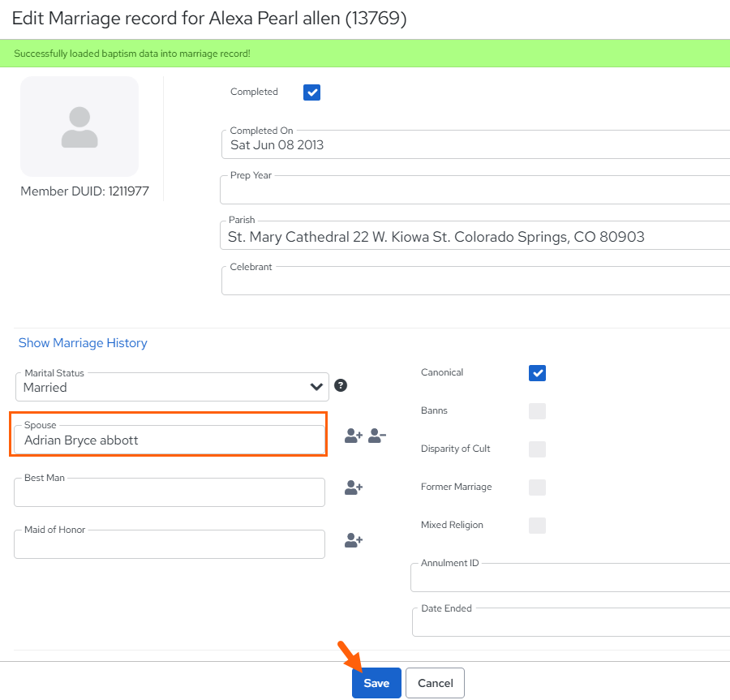Screen dimensions: 730x700
Task: Remove spouse with the person-minus icon
Action: [x=377, y=436]
